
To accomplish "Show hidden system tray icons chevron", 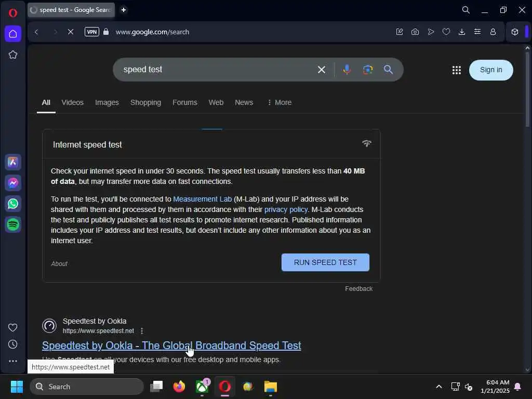I will [x=438, y=387].
